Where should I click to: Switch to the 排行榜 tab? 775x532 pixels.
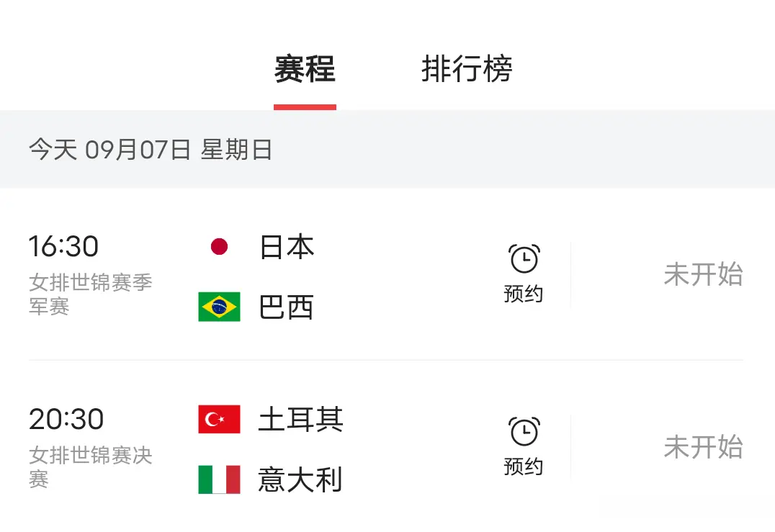coord(467,70)
